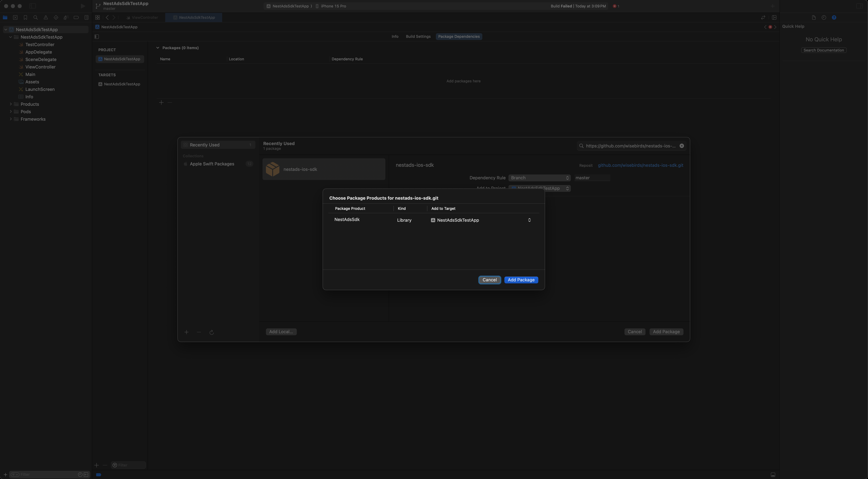Expand the Pods group in navigator
This screenshot has height=479, width=868.
coord(11,112)
